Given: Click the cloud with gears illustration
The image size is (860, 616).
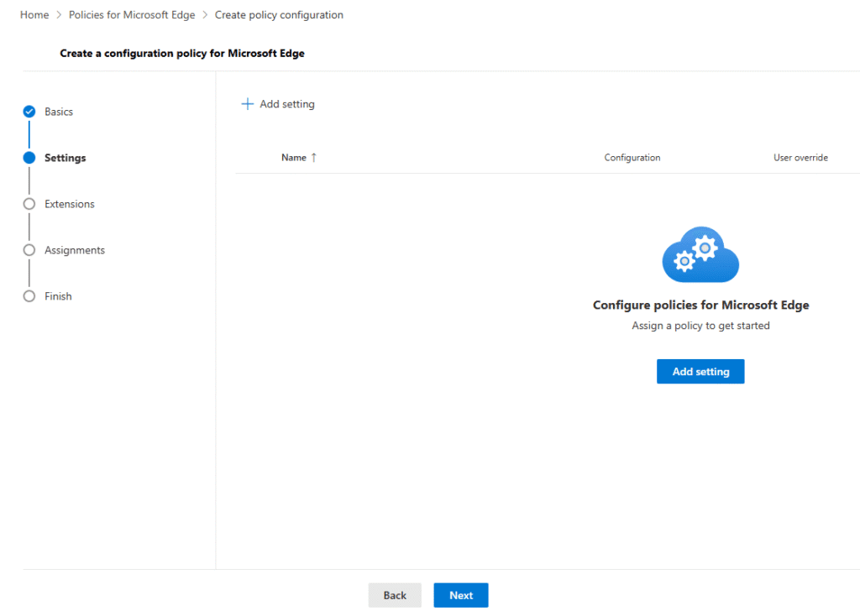Looking at the screenshot, I should click(x=700, y=254).
